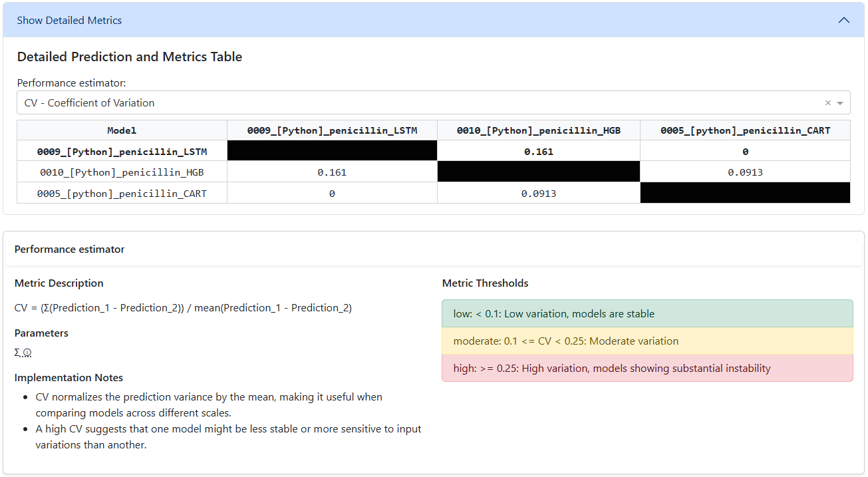868x477 pixels.
Task: Click the Show Detailed Metrics header text
Action: 69,20
